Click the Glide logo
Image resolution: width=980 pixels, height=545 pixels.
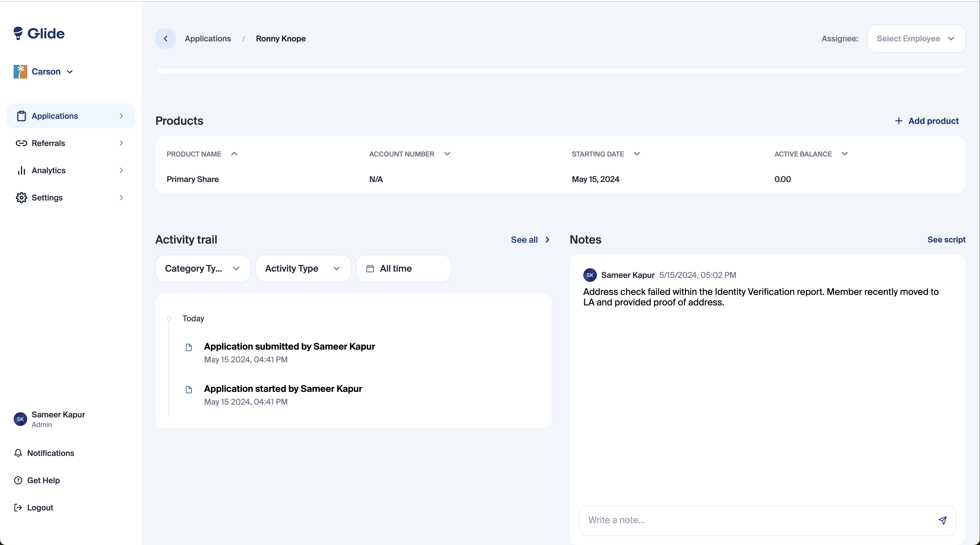(x=39, y=33)
